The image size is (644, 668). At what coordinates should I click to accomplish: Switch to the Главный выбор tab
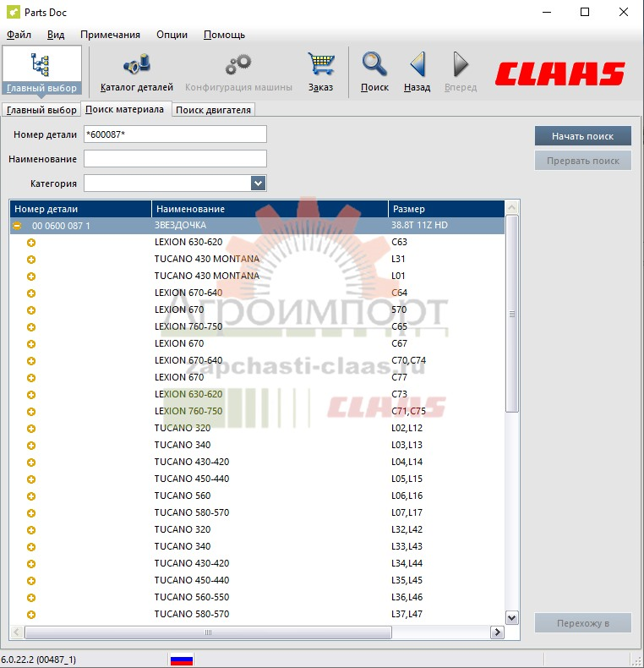[41, 110]
